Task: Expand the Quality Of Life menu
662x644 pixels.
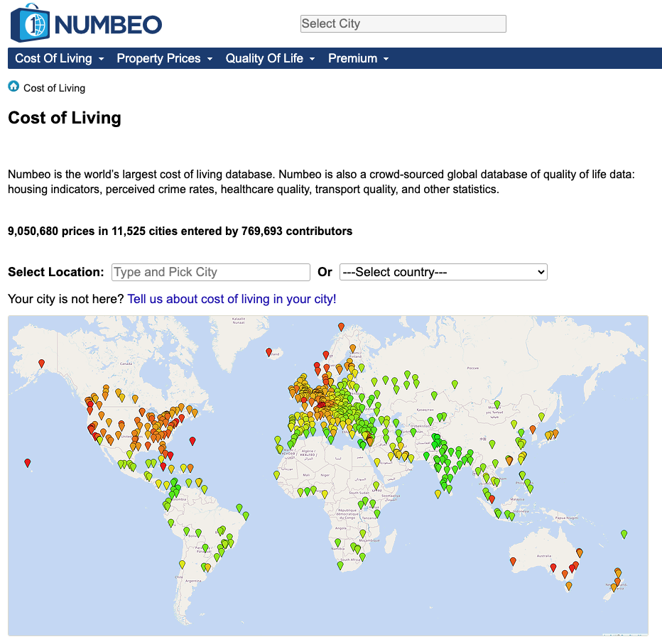Action: (x=270, y=58)
